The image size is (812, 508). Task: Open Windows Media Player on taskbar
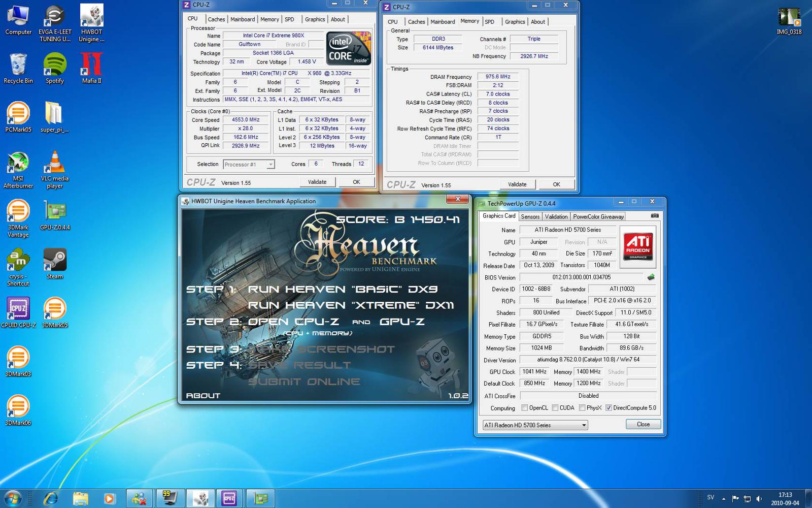109,498
